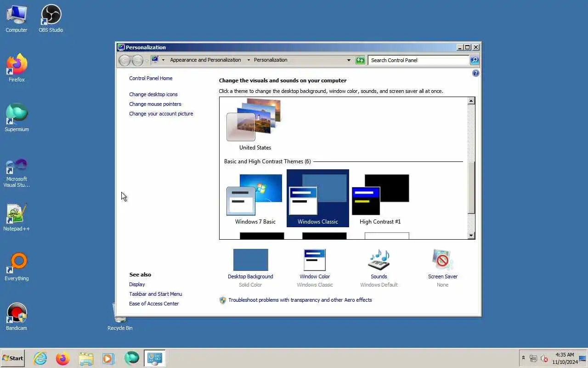The height and width of the screenshot is (368, 588).
Task: Open Windows Media Player in taskbar
Action: pyautogui.click(x=108, y=358)
